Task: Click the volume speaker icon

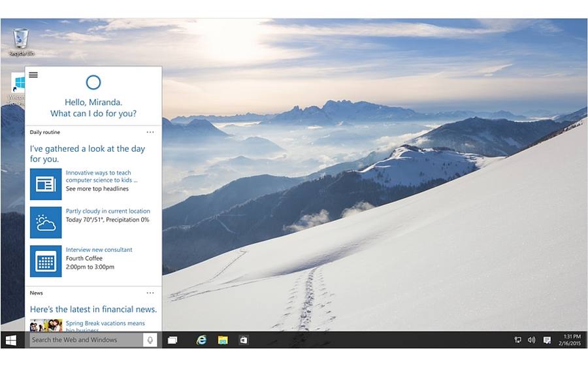Action: (x=531, y=341)
